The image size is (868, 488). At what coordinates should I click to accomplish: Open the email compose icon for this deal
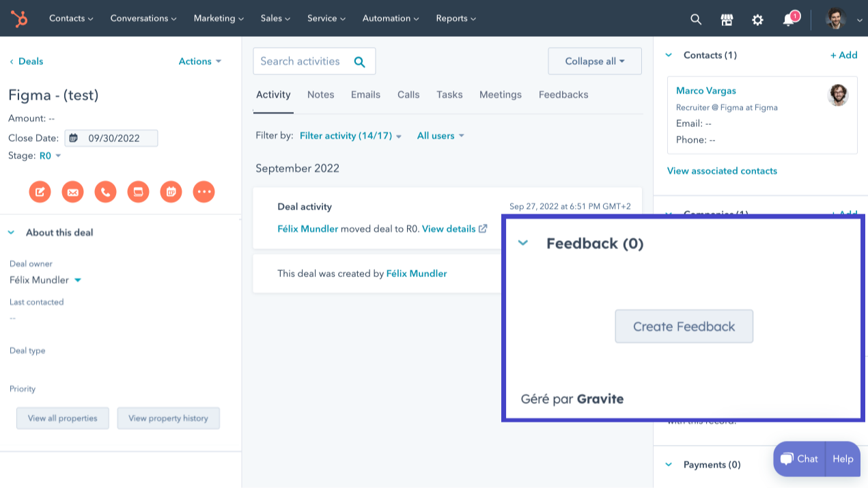tap(72, 192)
